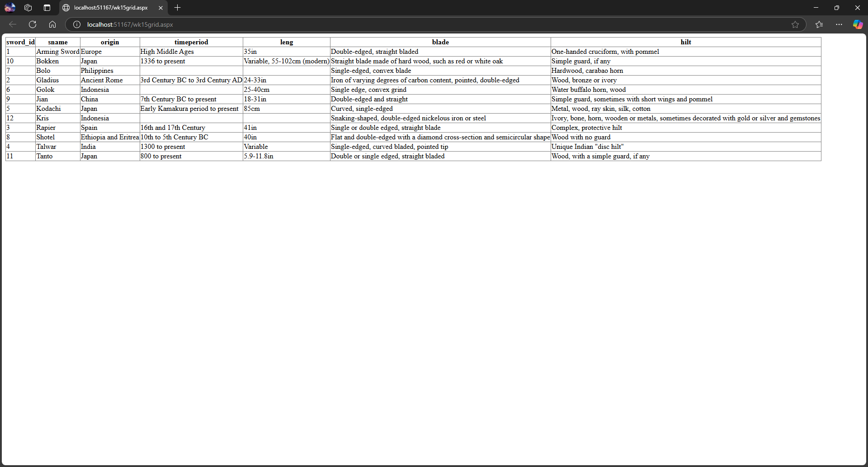Image resolution: width=868 pixels, height=467 pixels.
Task: Select the Talwar name cell
Action: pos(58,147)
